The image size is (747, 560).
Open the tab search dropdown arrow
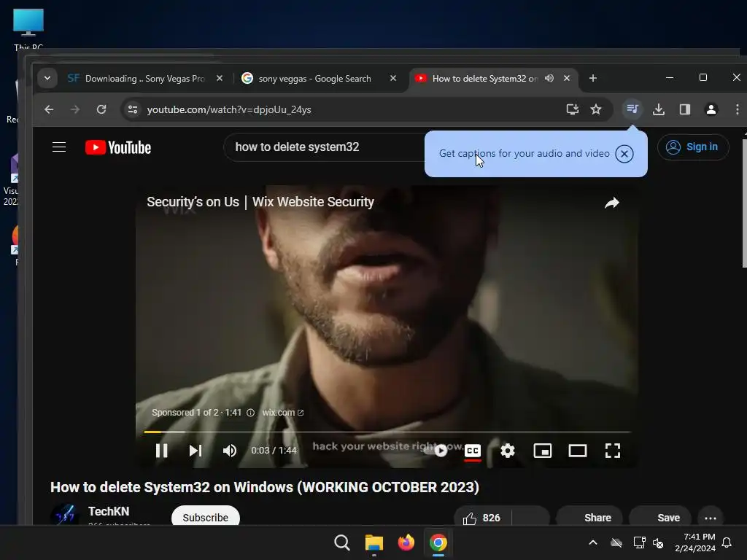pos(47,78)
